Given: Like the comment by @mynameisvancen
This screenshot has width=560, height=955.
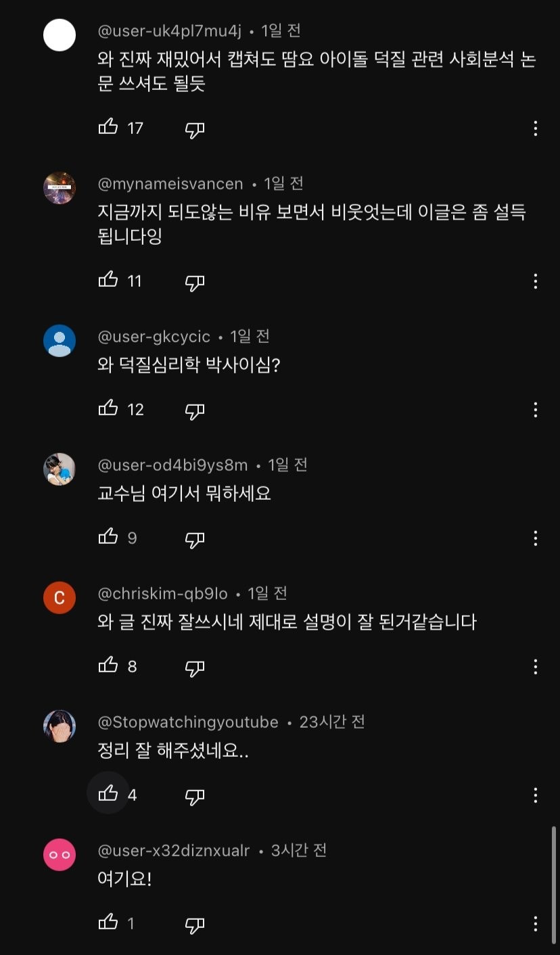Looking at the screenshot, I should [x=108, y=280].
